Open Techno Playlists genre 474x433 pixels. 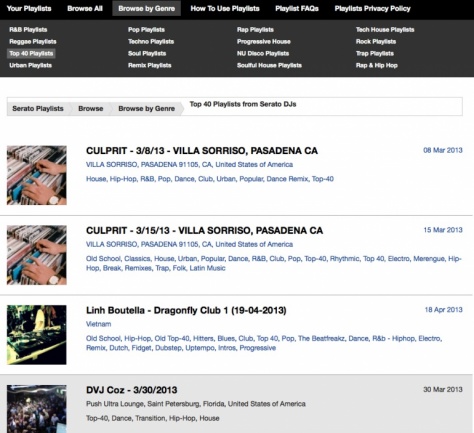tap(151, 42)
